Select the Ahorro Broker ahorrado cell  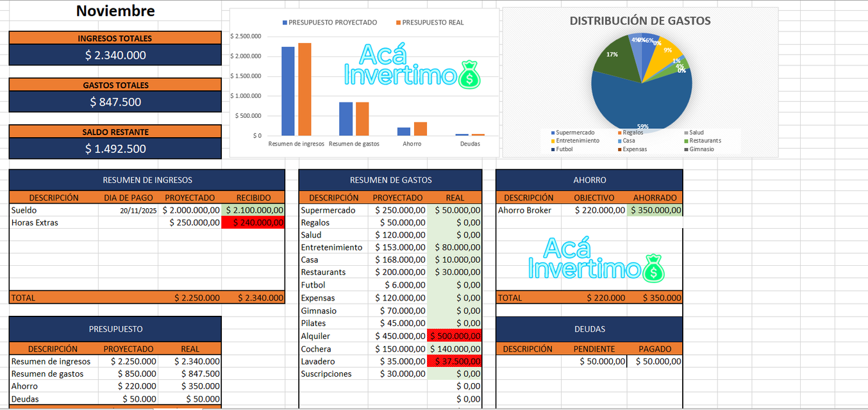(x=655, y=210)
